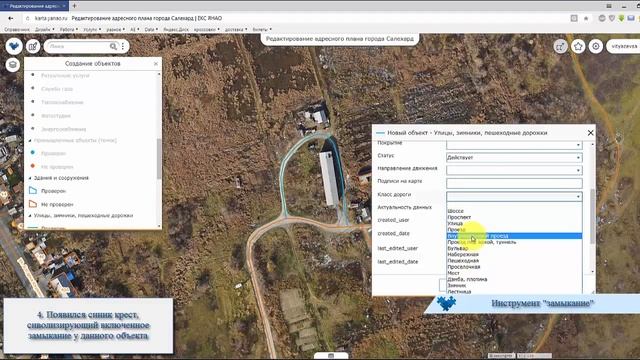Screen dimensions: 640x360
Task: Click the attribute dialog vertical scrollbar thumb
Action: pyautogui.click(x=592, y=216)
